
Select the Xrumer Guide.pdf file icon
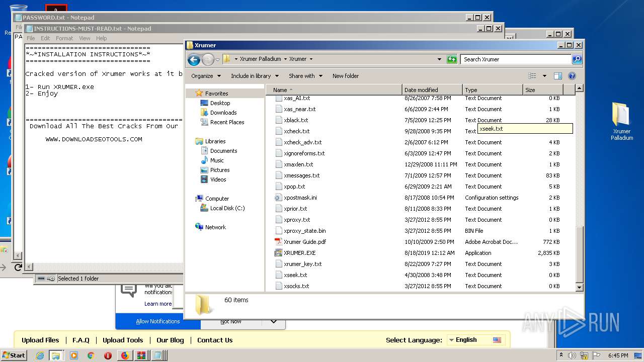pyautogui.click(x=278, y=242)
